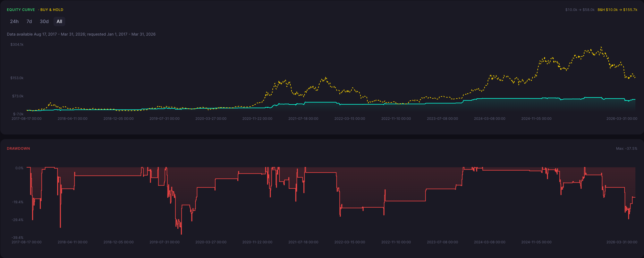Image resolution: width=644 pixels, height=258 pixels.
Task: Click the $-7.0k equity axis label
Action: (x=18, y=114)
